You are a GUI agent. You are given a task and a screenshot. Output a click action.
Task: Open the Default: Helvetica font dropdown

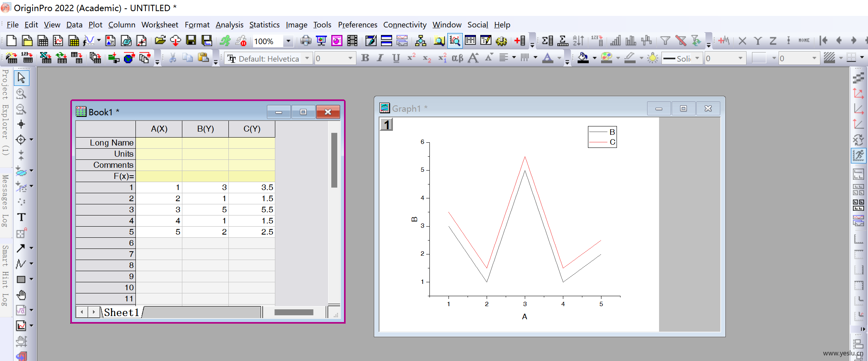pos(307,58)
